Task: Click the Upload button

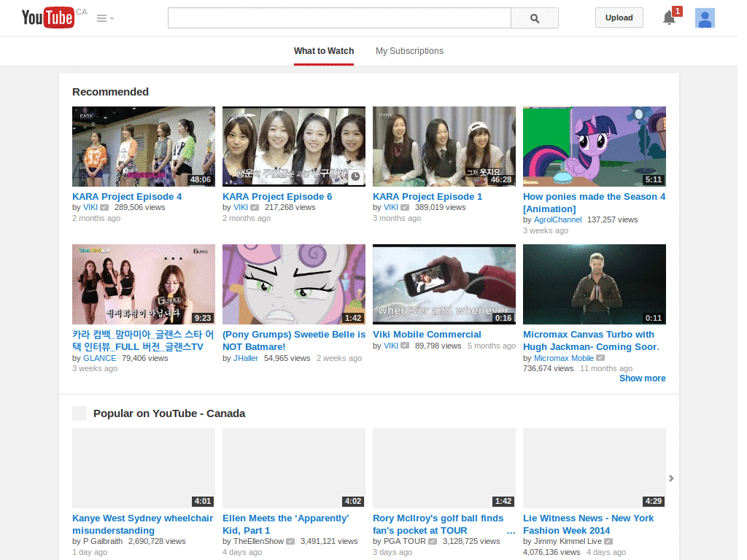Action: (619, 17)
